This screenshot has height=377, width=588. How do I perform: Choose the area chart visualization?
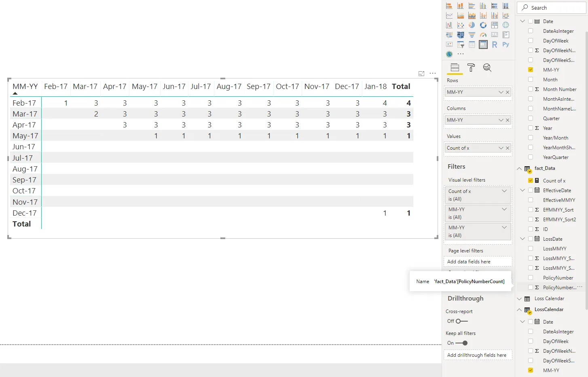[x=461, y=15]
